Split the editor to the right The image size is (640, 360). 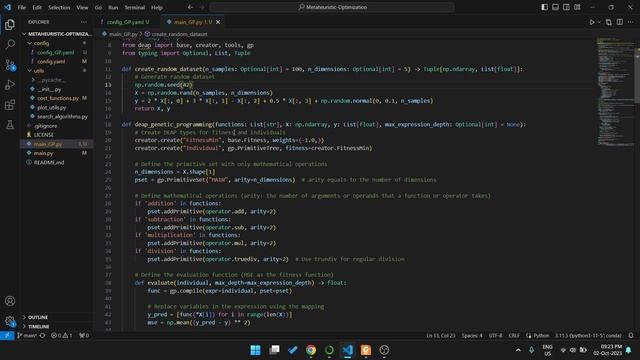coord(620,22)
